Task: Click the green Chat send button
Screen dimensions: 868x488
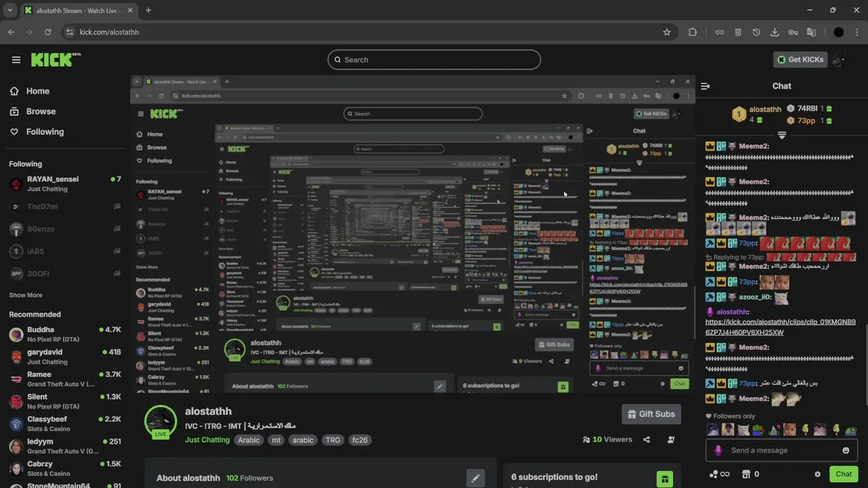Action: 844,474
